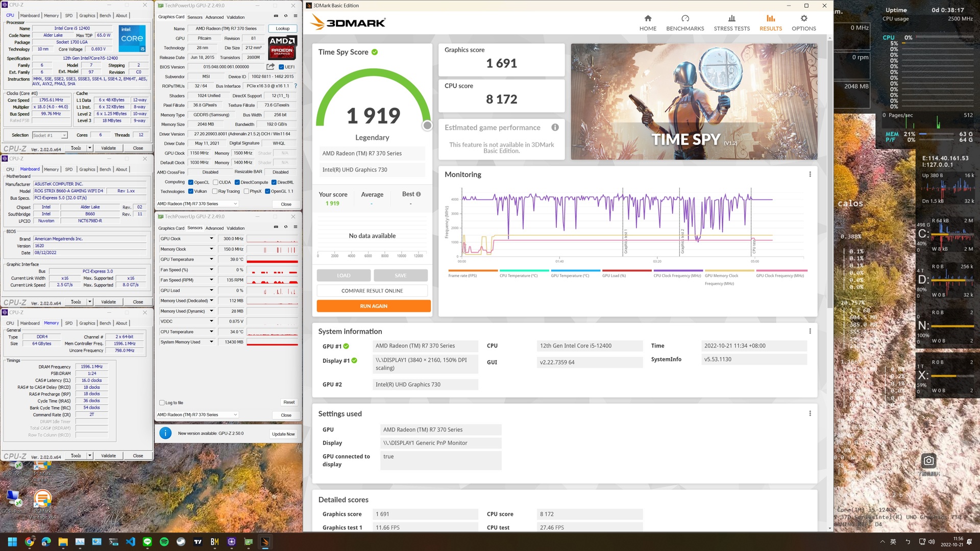Open Tools dropdown arrow in top CPU-Z window
Image resolution: width=980 pixels, height=551 pixels.
pyautogui.click(x=90, y=148)
